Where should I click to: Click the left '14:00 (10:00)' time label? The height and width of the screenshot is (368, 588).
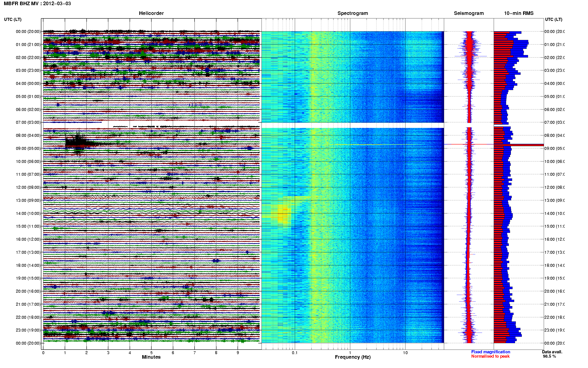(28, 213)
